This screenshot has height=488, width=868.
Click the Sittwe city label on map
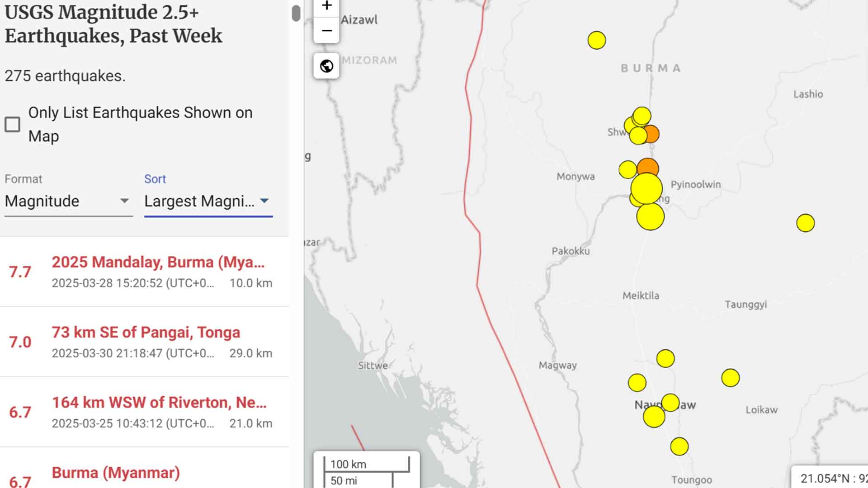(x=373, y=366)
